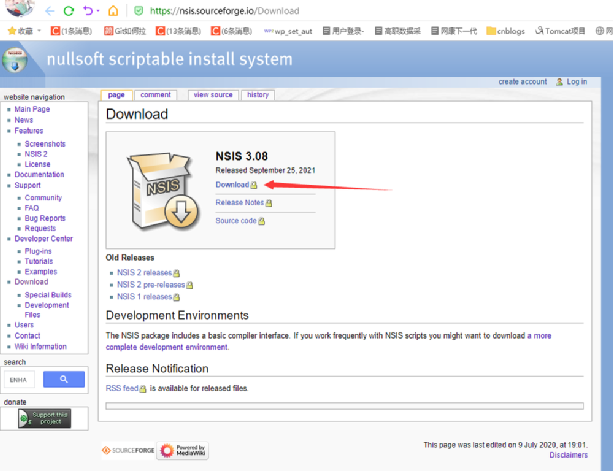This screenshot has width=613, height=471.
Task: Click the NSIS site logo
Action: (x=14, y=61)
